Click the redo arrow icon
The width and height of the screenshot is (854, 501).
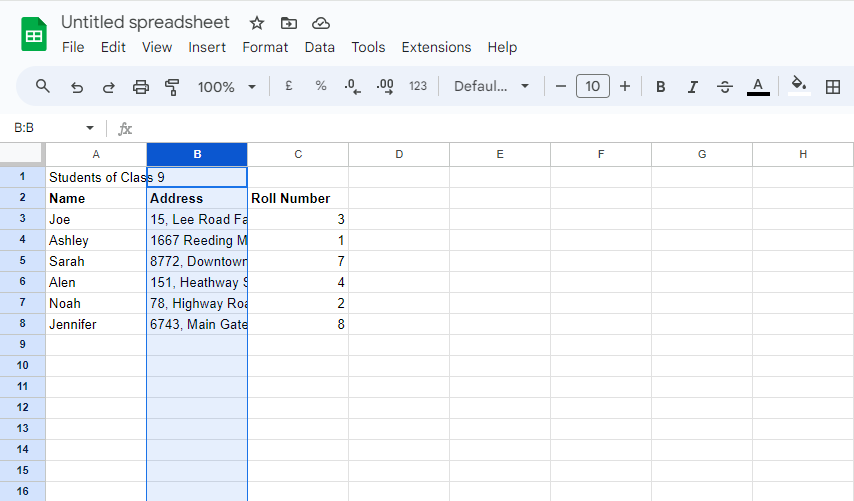tap(108, 87)
